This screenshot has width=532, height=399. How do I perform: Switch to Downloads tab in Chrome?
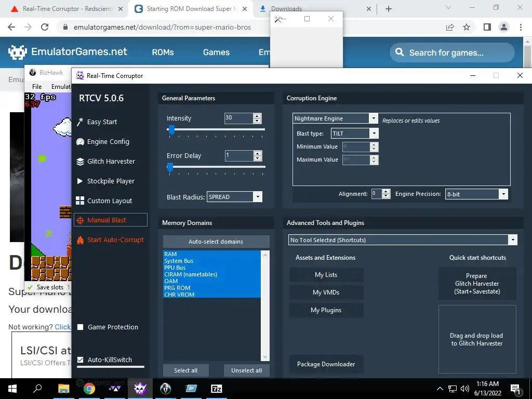coord(286,9)
